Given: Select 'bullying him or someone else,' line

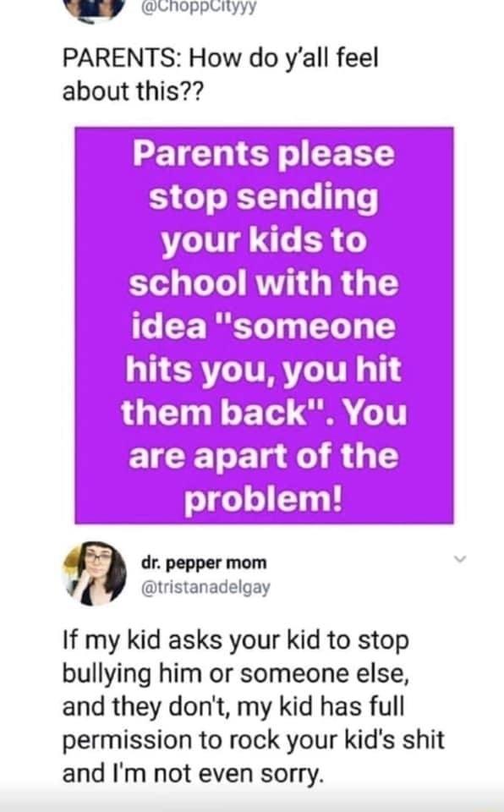Looking at the screenshot, I should coord(236,674).
